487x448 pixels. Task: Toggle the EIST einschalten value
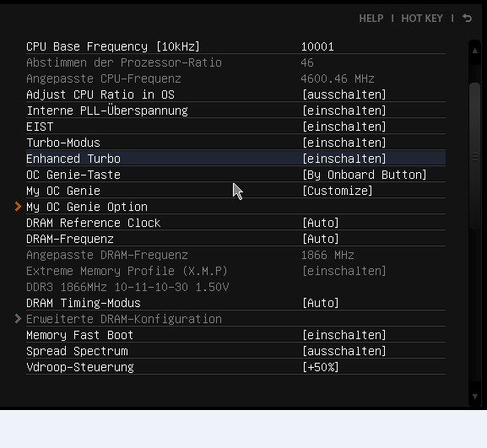(x=344, y=127)
